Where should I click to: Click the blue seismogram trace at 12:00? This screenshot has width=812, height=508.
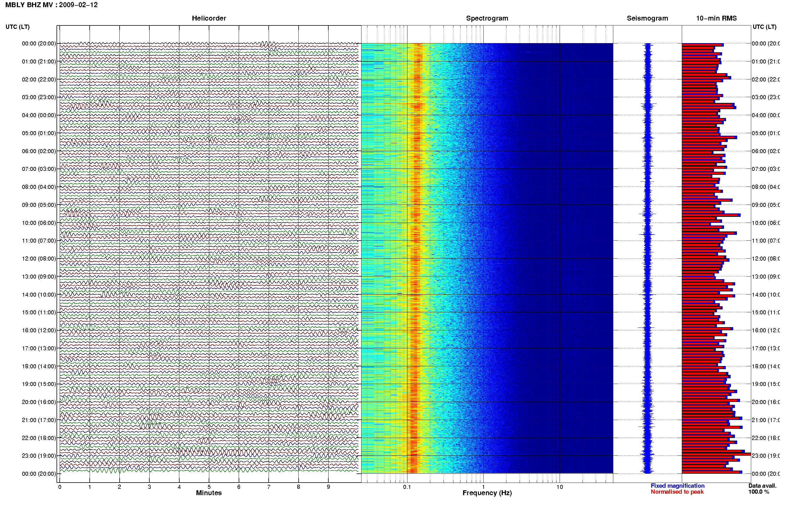(x=648, y=258)
